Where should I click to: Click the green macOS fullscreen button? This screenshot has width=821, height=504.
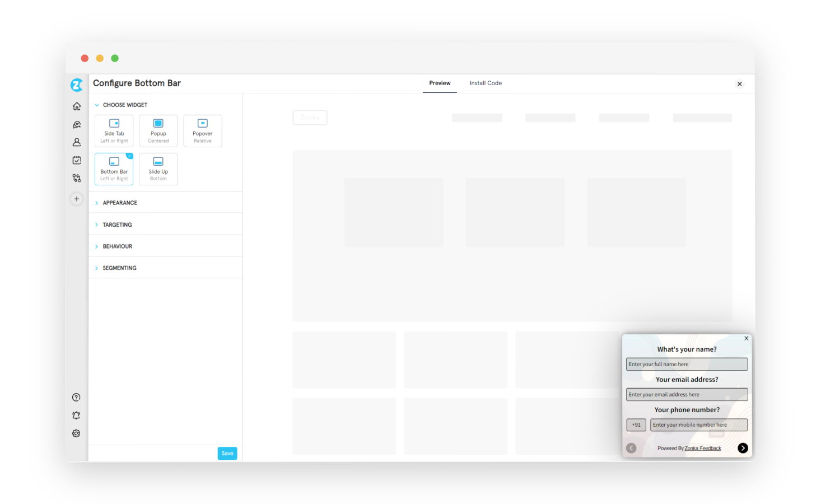click(115, 58)
